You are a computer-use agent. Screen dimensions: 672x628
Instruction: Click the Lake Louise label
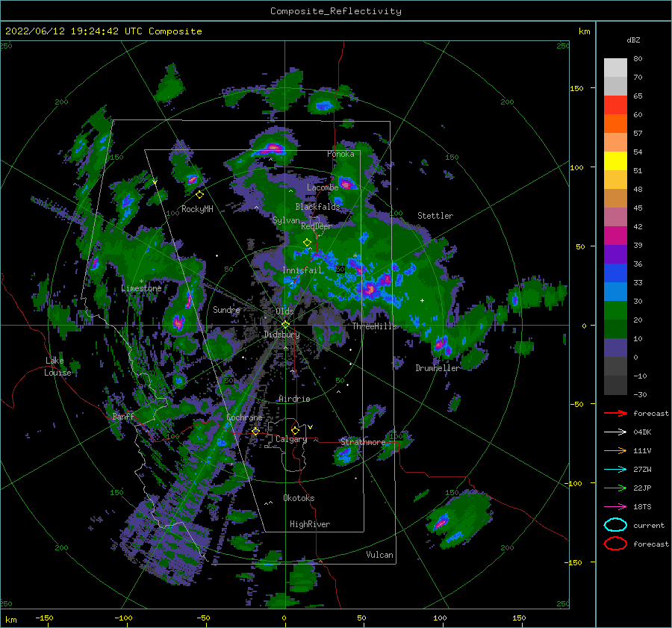[57, 367]
